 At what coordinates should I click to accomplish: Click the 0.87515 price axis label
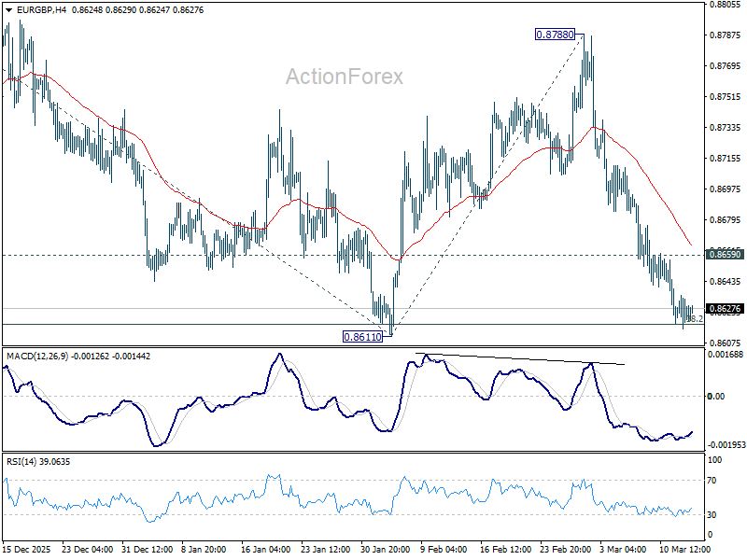(x=726, y=97)
